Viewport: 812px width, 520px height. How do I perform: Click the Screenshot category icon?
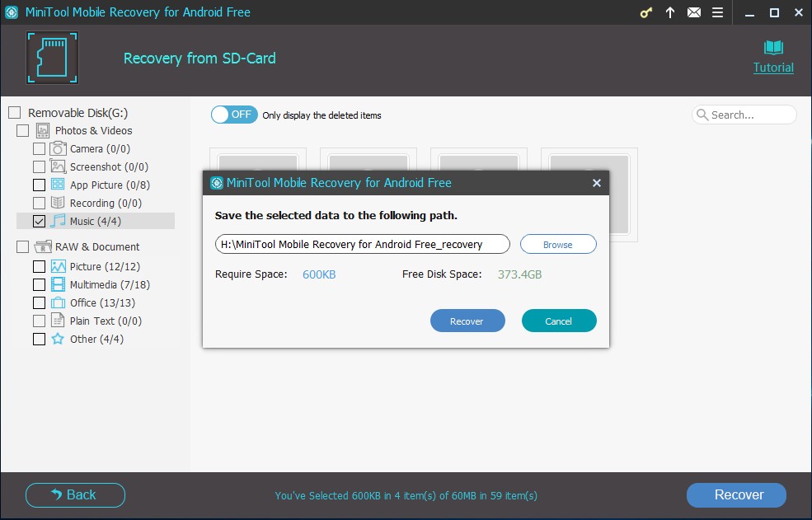58,166
